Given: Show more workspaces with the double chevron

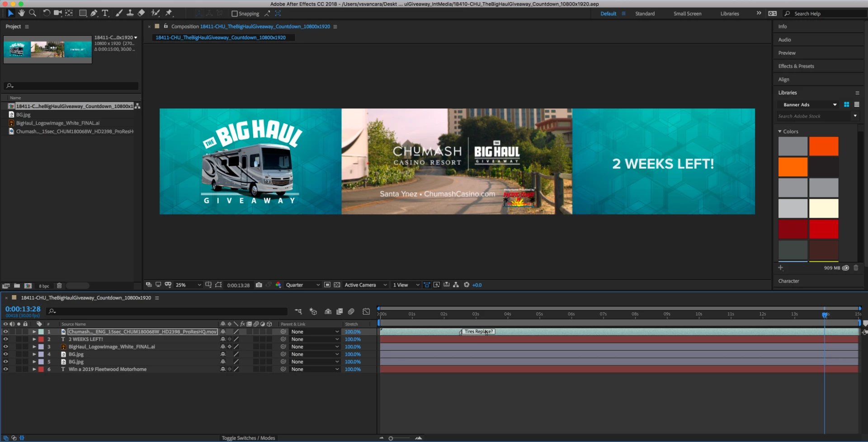Looking at the screenshot, I should coord(759,13).
